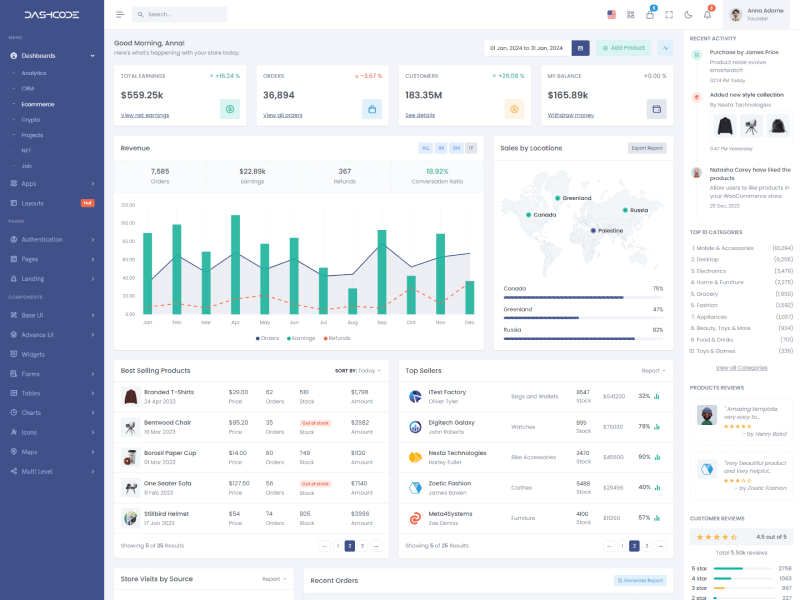This screenshot has width=800, height=600.
Task: Switch Revenue chart to 6M range
Action: 456,148
